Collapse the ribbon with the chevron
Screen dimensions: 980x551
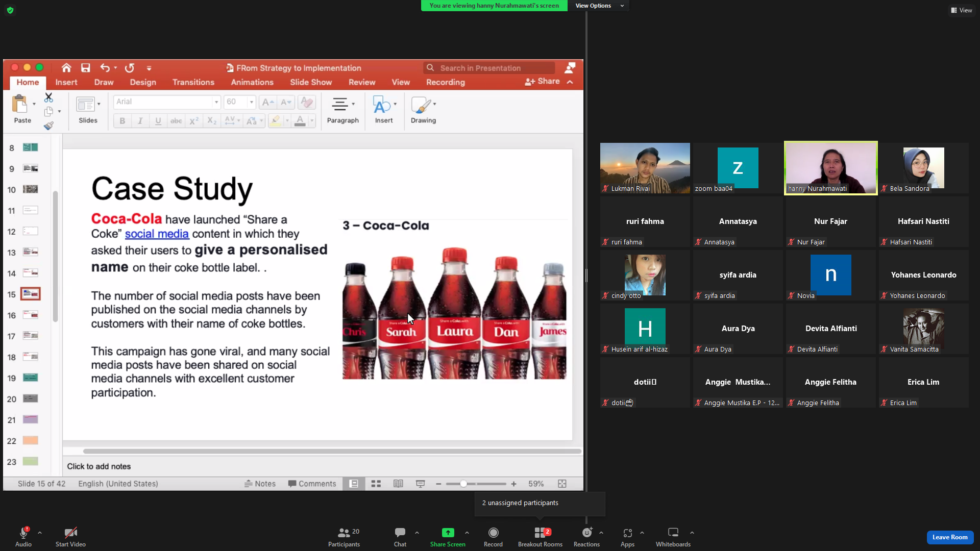pyautogui.click(x=570, y=82)
